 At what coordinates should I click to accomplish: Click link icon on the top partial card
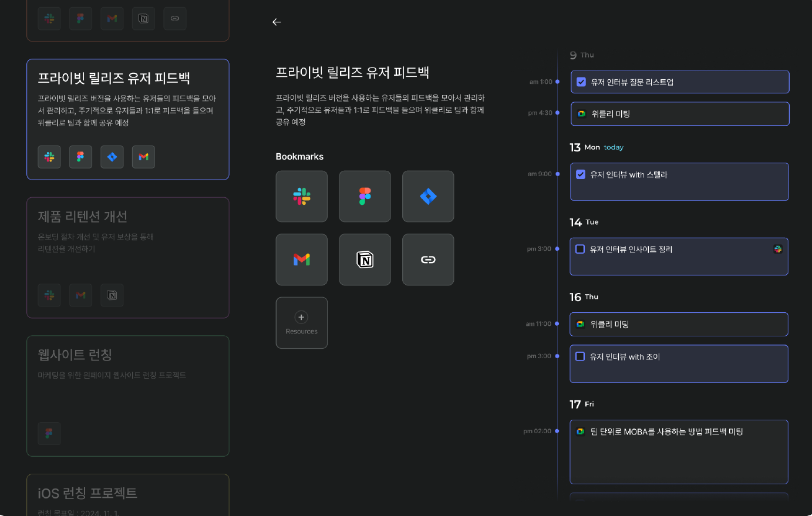(175, 18)
